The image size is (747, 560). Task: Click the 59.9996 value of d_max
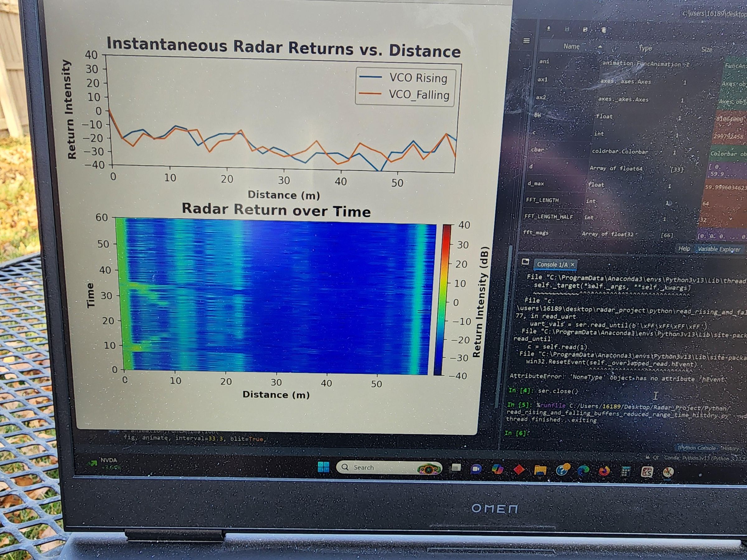[726, 187]
